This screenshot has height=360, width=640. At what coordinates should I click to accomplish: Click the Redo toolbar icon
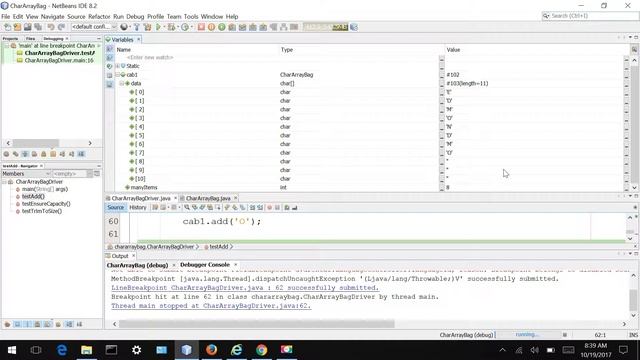click(x=61, y=27)
